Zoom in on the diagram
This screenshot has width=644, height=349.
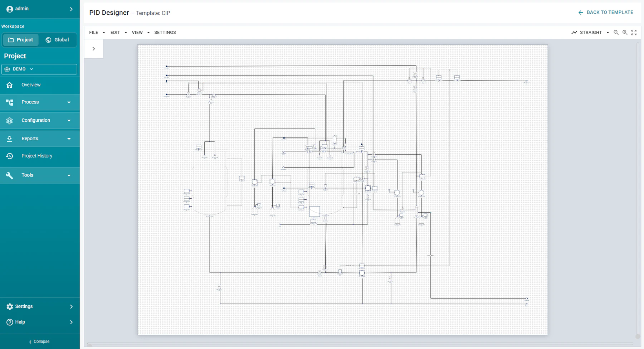tap(625, 33)
